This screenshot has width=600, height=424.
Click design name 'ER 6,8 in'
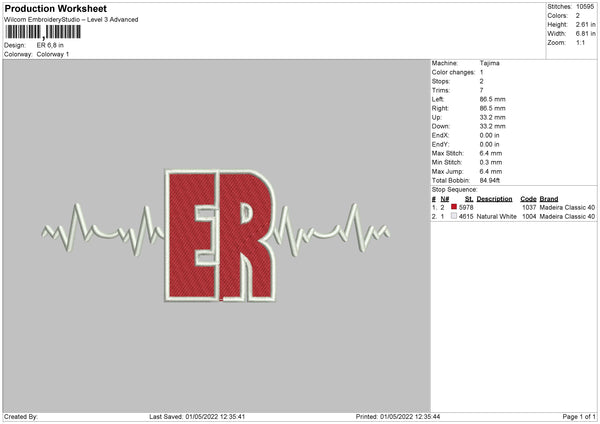click(x=50, y=45)
